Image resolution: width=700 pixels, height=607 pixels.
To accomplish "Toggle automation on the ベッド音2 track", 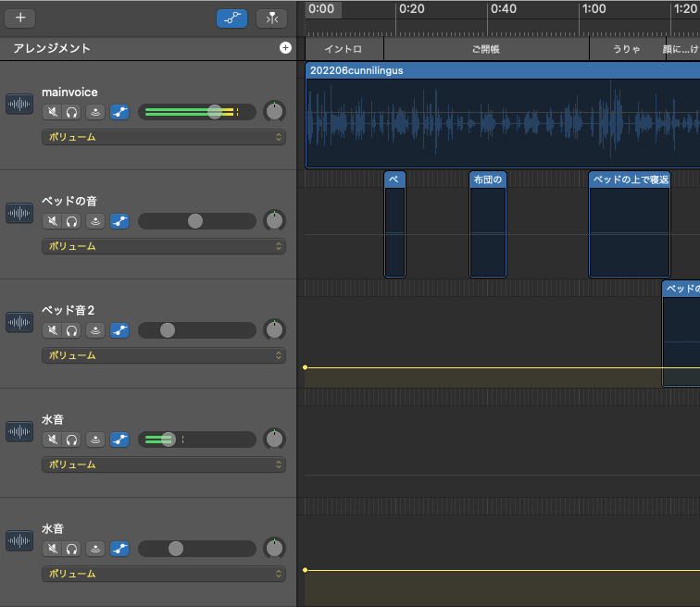I will pyautogui.click(x=119, y=330).
